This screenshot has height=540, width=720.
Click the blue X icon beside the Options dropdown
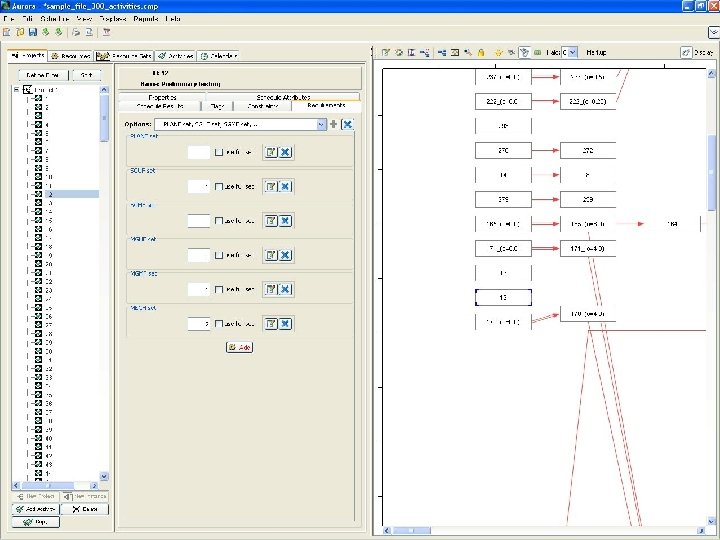click(348, 124)
